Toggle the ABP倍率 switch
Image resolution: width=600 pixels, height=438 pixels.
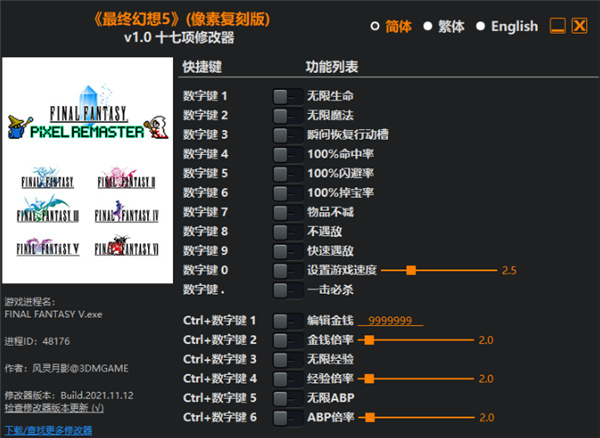pos(288,418)
